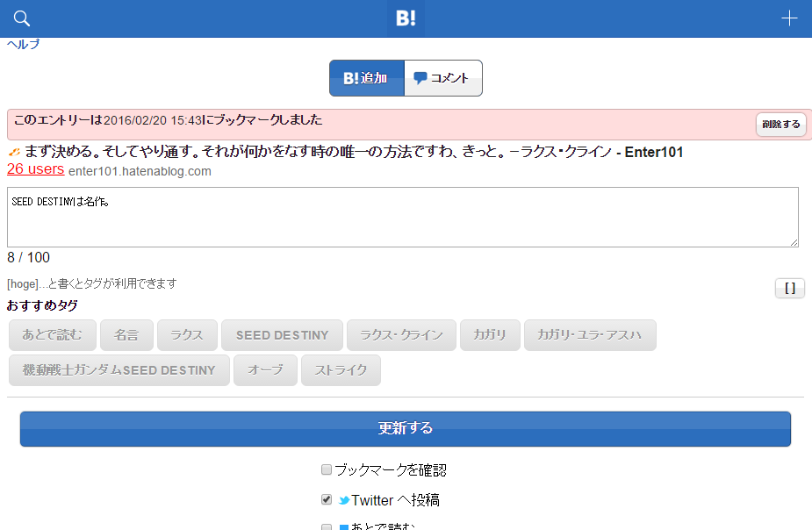Image resolution: width=812 pixels, height=530 pixels.
Task: Click the speech bubble icon on コメント tab
Action: [421, 77]
